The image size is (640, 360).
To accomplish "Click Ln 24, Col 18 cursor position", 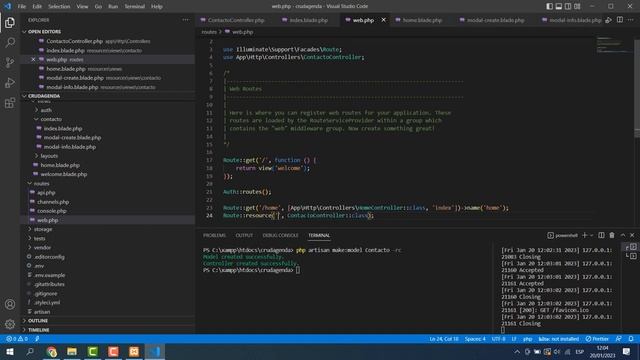I will pyautogui.click(x=444, y=339).
